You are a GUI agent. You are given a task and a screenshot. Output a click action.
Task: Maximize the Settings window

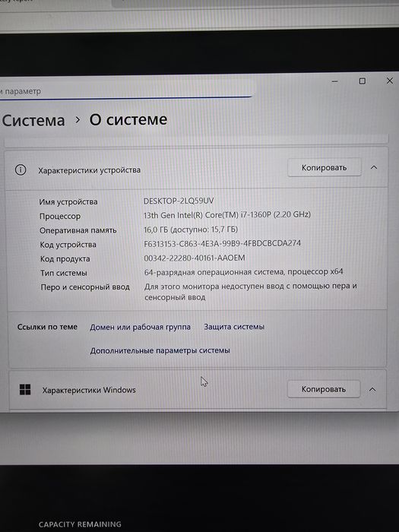click(x=363, y=81)
